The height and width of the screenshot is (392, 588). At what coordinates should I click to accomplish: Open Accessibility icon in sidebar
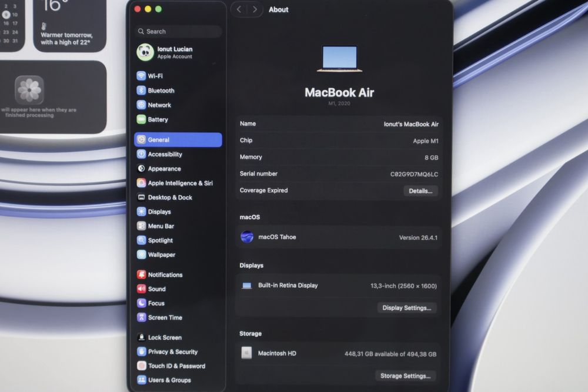click(141, 154)
